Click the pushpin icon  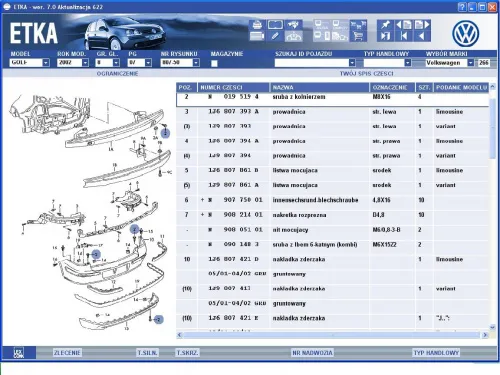pyautogui.click(x=386, y=25)
